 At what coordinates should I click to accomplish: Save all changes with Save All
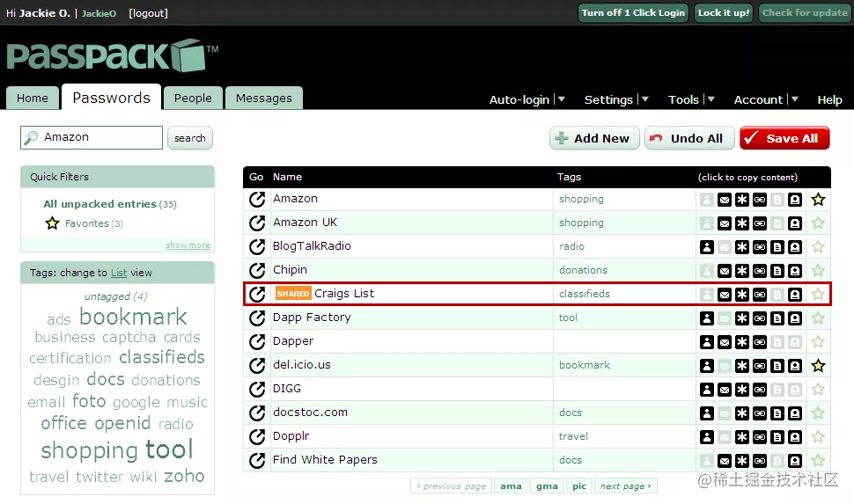click(784, 138)
